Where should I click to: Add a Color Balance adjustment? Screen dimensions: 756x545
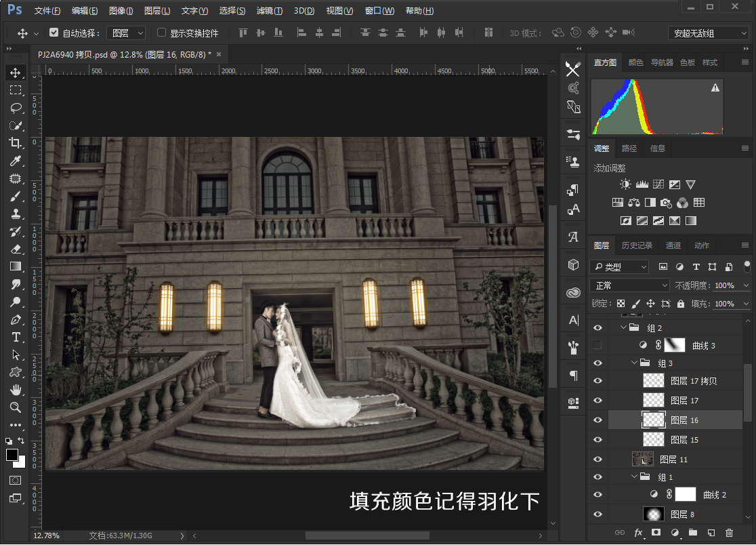click(x=634, y=203)
